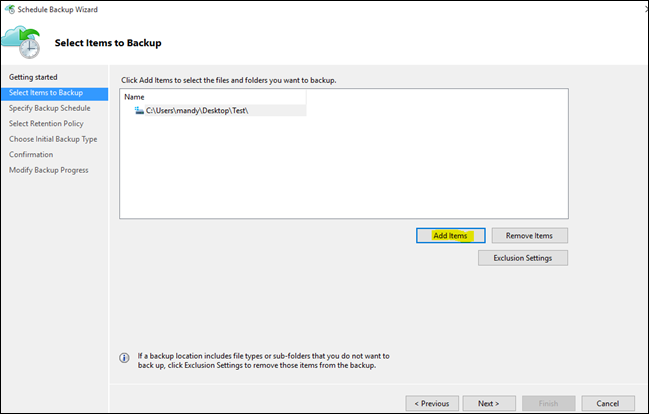Choose the Choose Initial Backup Type step
Image resolution: width=649 pixels, height=414 pixels.
click(x=53, y=139)
